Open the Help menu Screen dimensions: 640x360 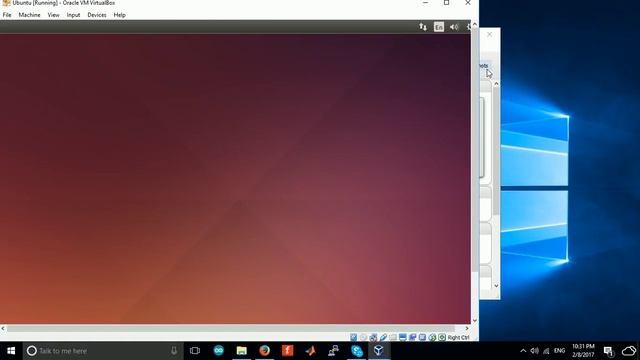120,15
